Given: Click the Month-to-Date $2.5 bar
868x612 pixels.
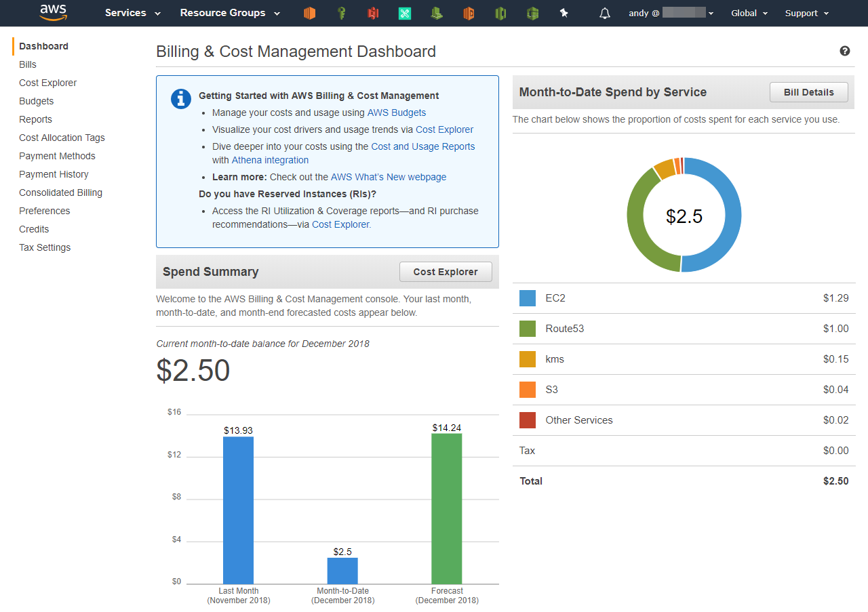Looking at the screenshot, I should coord(342,571).
